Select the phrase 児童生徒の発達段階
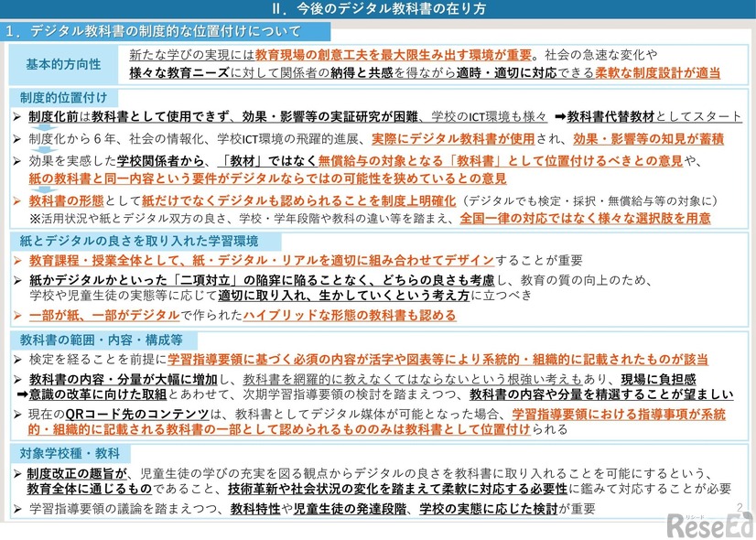 [350, 509]
